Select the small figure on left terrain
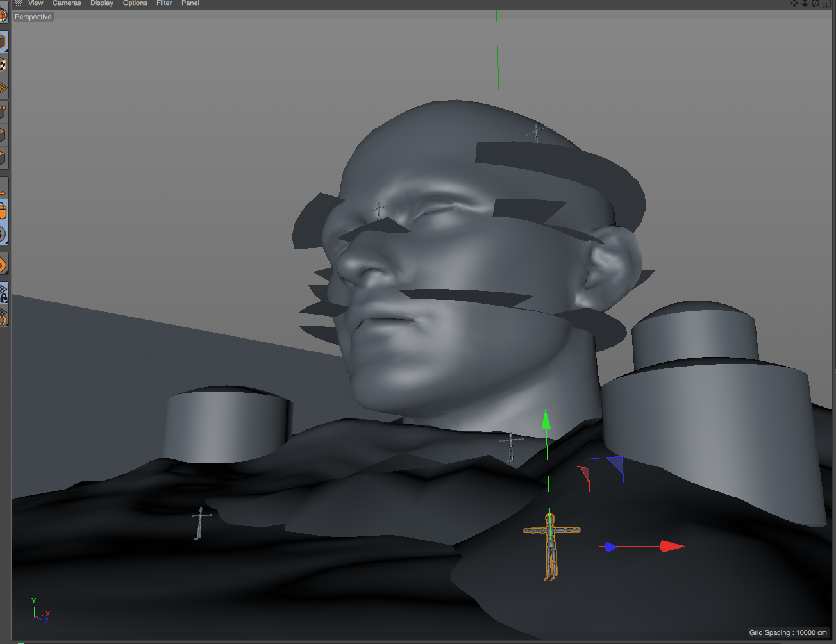836x644 pixels. pyautogui.click(x=201, y=523)
